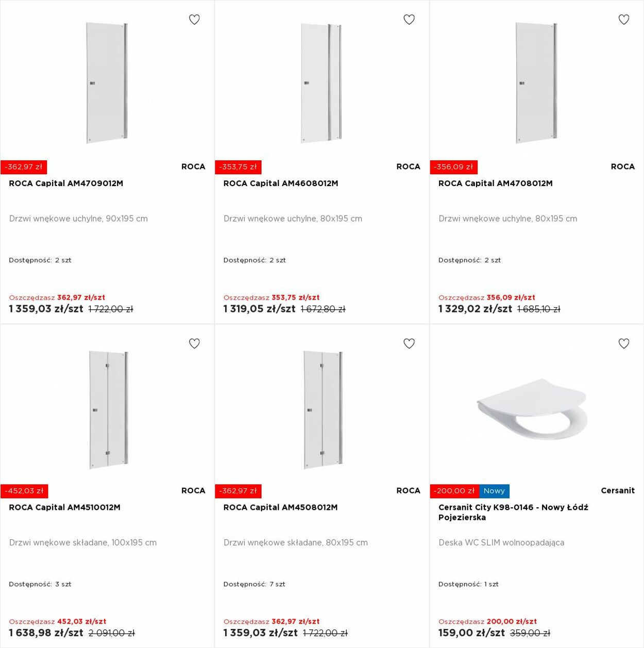Open ROCA Capital AM4510012M product link
Viewport: 644px width, 648px height.
pyautogui.click(x=64, y=507)
